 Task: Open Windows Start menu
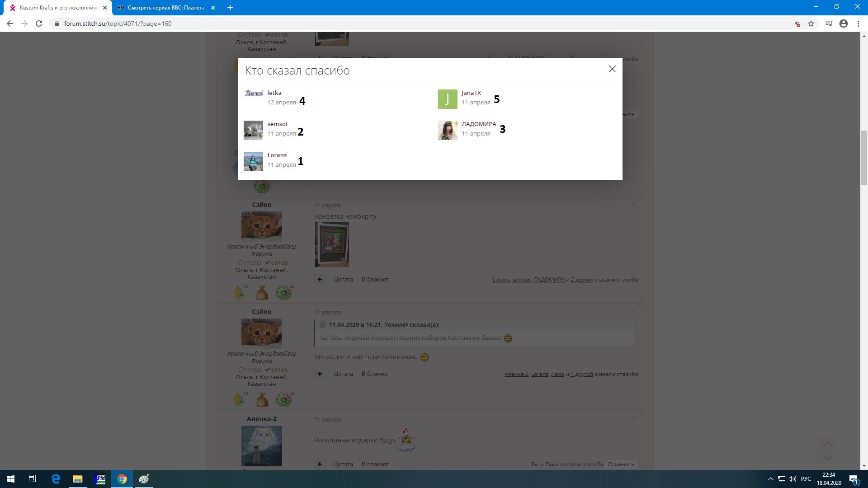click(x=11, y=479)
